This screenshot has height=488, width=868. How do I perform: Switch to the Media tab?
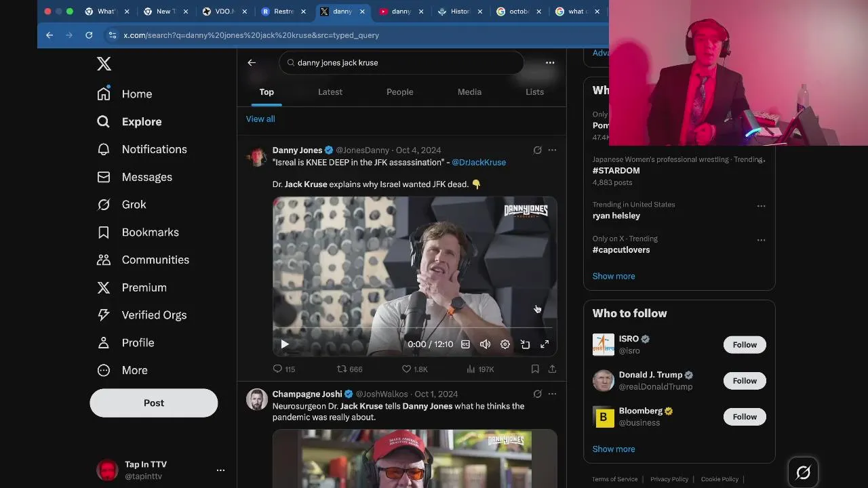pyautogui.click(x=469, y=91)
